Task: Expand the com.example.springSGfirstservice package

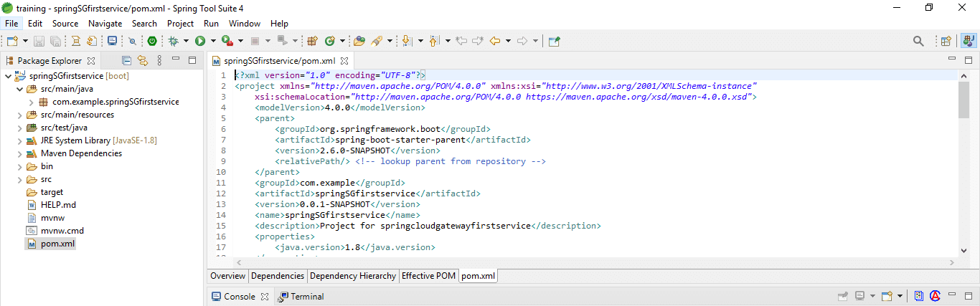Action: [31, 102]
